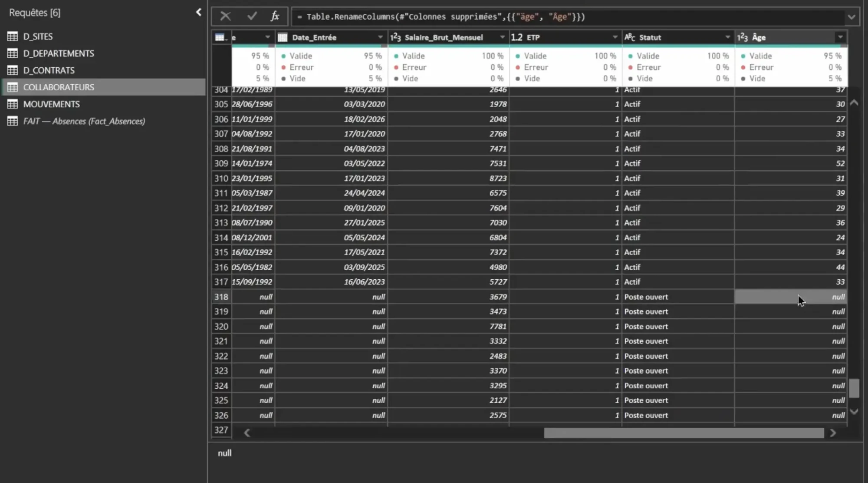
Task: Click the Valide 100 % indicator of Salaire_Brut_Mensuel
Action: pyautogui.click(x=448, y=56)
